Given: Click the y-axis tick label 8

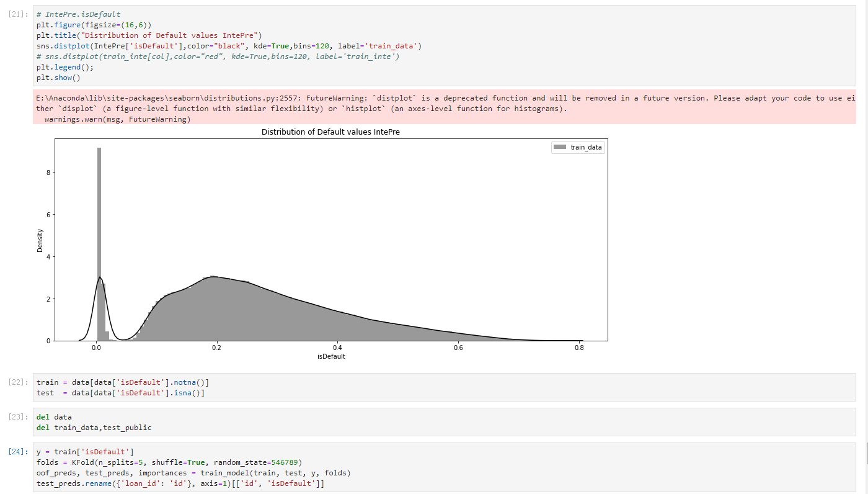Looking at the screenshot, I should (x=48, y=172).
